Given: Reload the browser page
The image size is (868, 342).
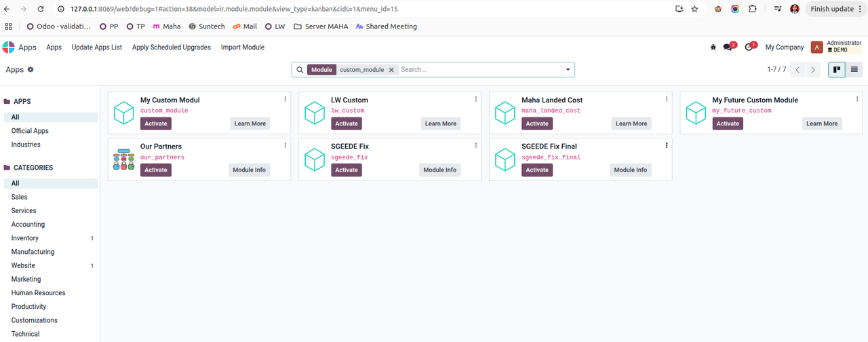Looking at the screenshot, I should coord(41,9).
